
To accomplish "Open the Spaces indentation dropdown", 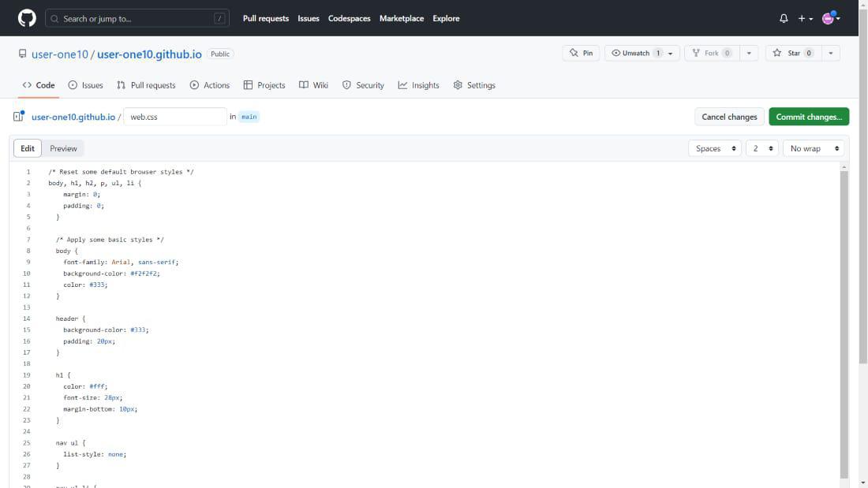I will point(714,148).
